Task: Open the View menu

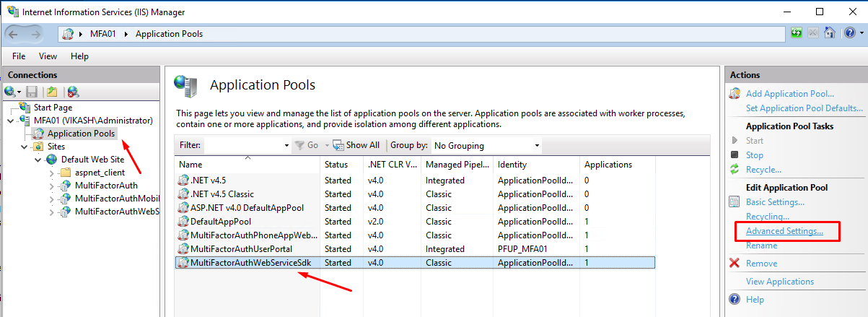Action: (x=48, y=56)
